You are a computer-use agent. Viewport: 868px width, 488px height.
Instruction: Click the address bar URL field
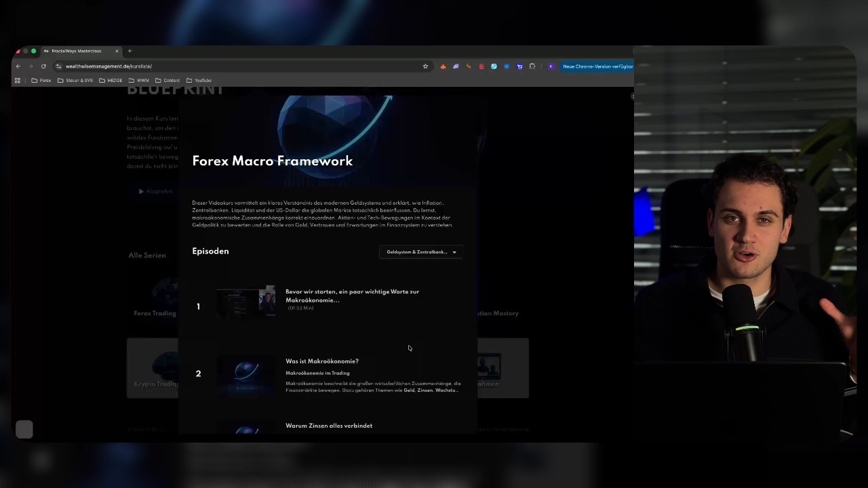click(x=237, y=66)
